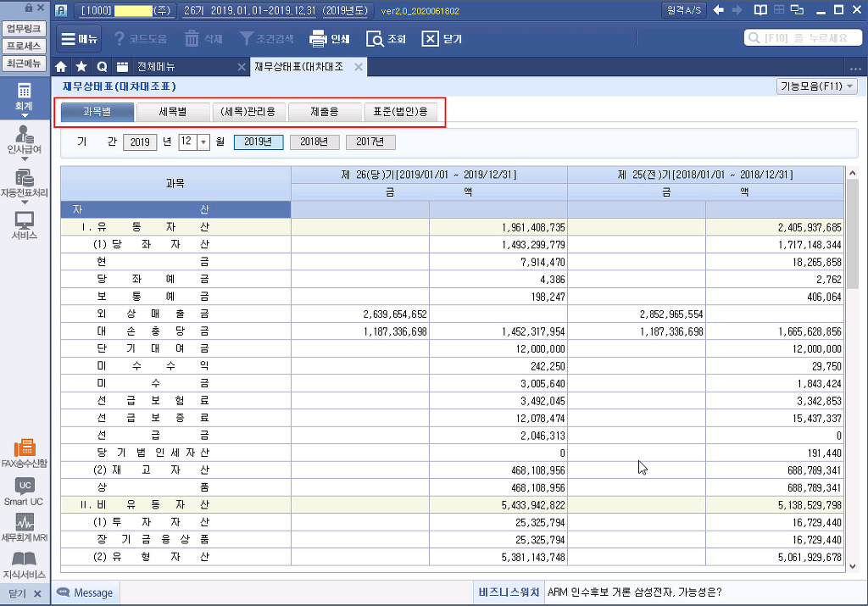Open the 회계 accounting sidebar module
This screenshot has height=606, width=868.
click(24, 96)
